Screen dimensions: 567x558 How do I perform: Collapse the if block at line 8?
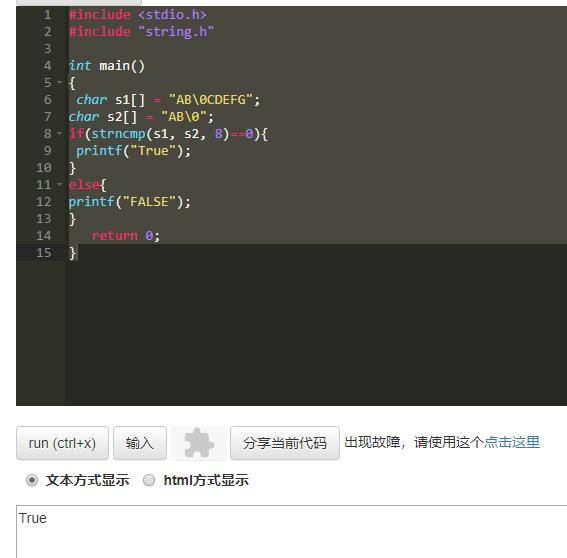(x=59, y=134)
